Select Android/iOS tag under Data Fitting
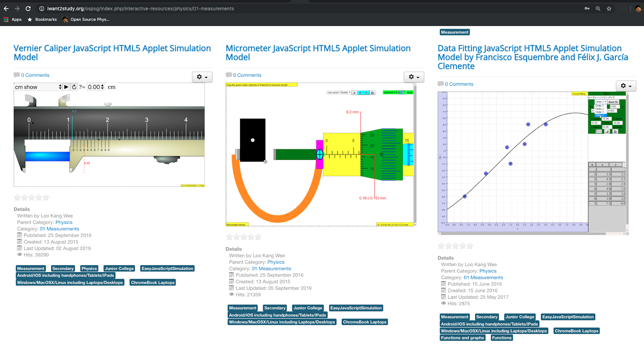This screenshot has width=644, height=345. tap(489, 324)
